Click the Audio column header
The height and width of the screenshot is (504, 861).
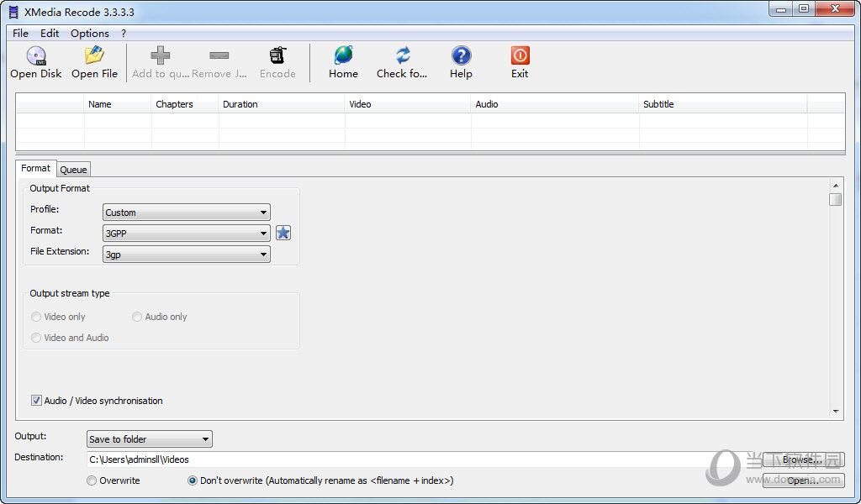pos(555,104)
